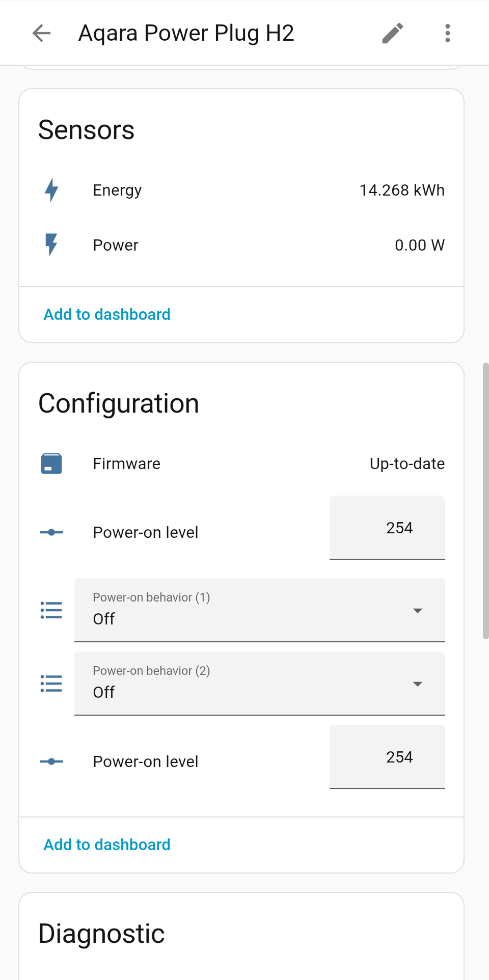Open the three-dot overflow menu
Viewport: 489px width, 980px height.
(448, 33)
